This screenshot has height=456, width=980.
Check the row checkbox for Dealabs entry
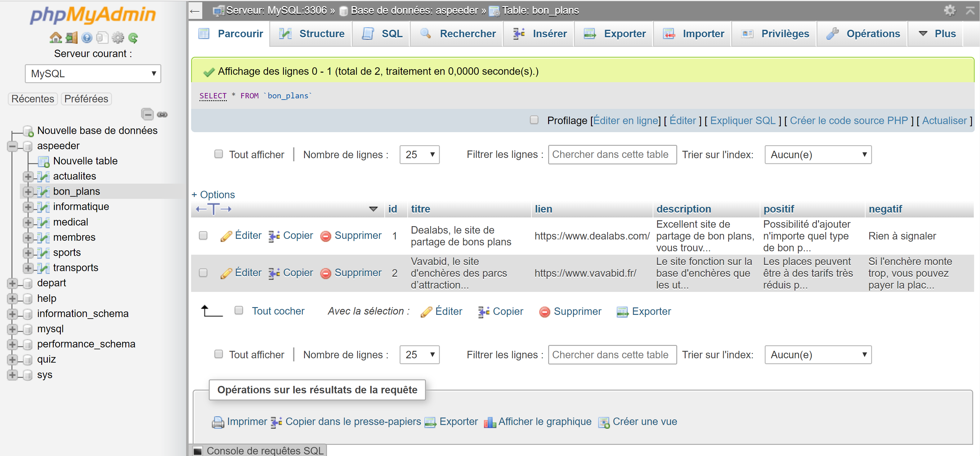click(x=203, y=235)
